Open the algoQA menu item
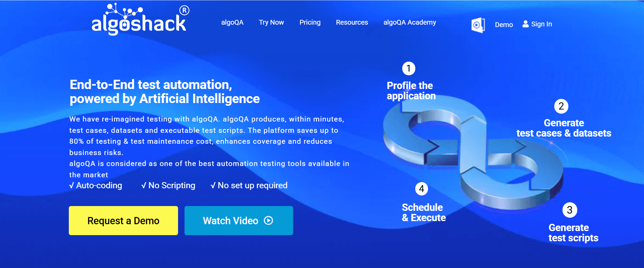 click(x=232, y=23)
